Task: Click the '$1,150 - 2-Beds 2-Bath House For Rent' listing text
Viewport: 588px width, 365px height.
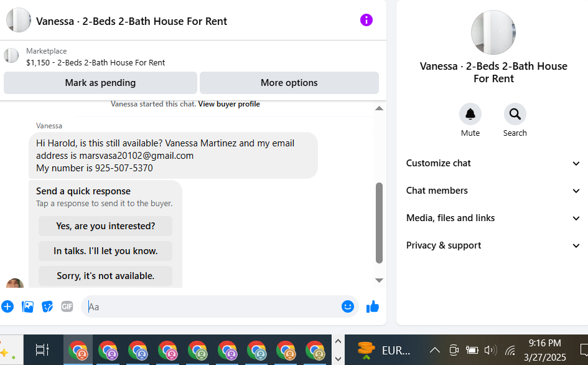Action: coord(96,63)
